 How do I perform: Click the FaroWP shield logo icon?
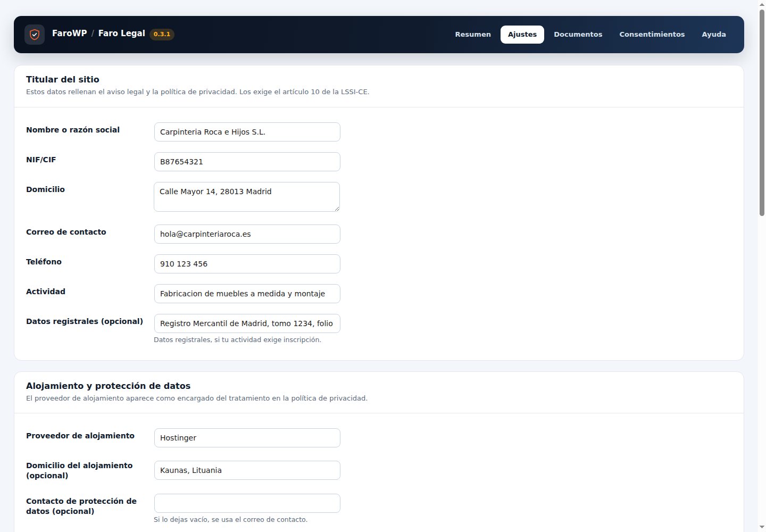coord(35,35)
